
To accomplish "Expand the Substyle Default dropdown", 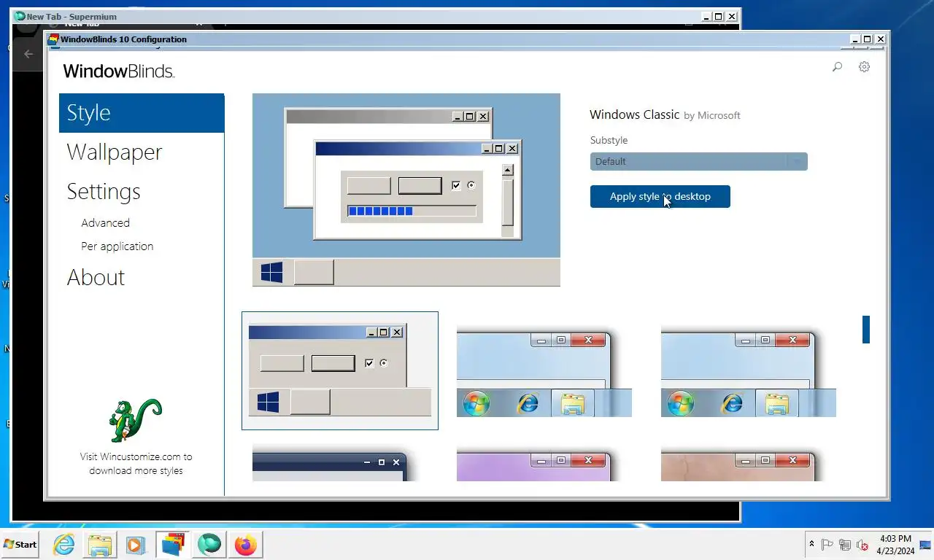I will [698, 161].
